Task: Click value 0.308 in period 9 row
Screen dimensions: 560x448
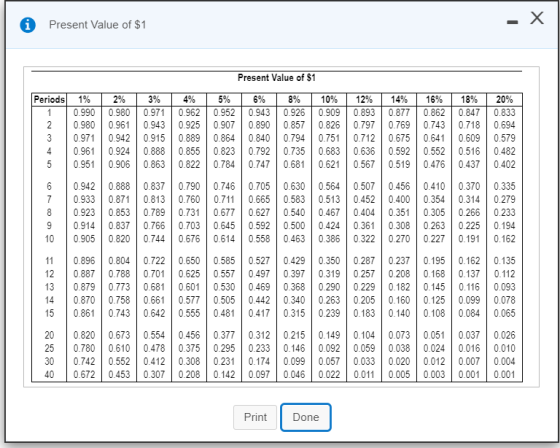Action: [399, 226]
